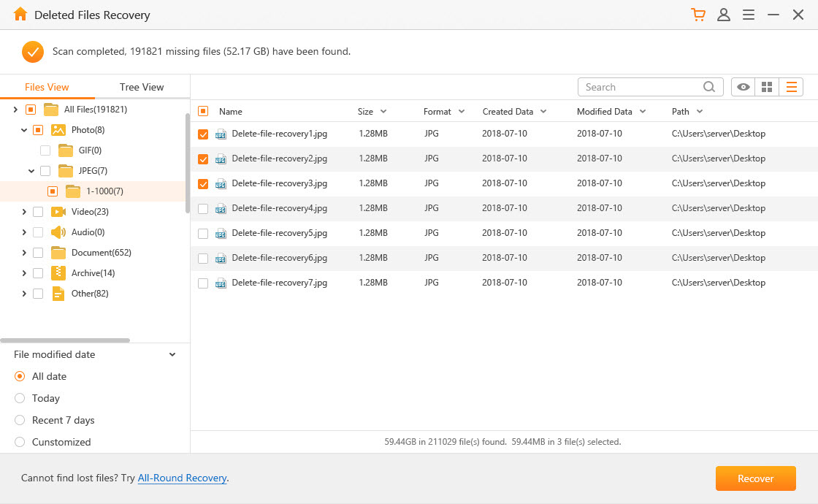Switch to grid thumbnail view icon
The width and height of the screenshot is (818, 504).
[767, 87]
